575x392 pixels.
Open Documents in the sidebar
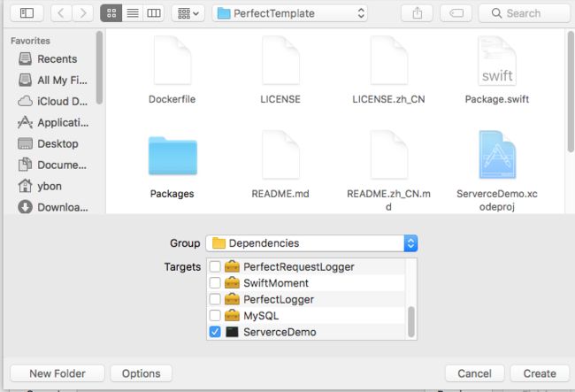click(53, 165)
